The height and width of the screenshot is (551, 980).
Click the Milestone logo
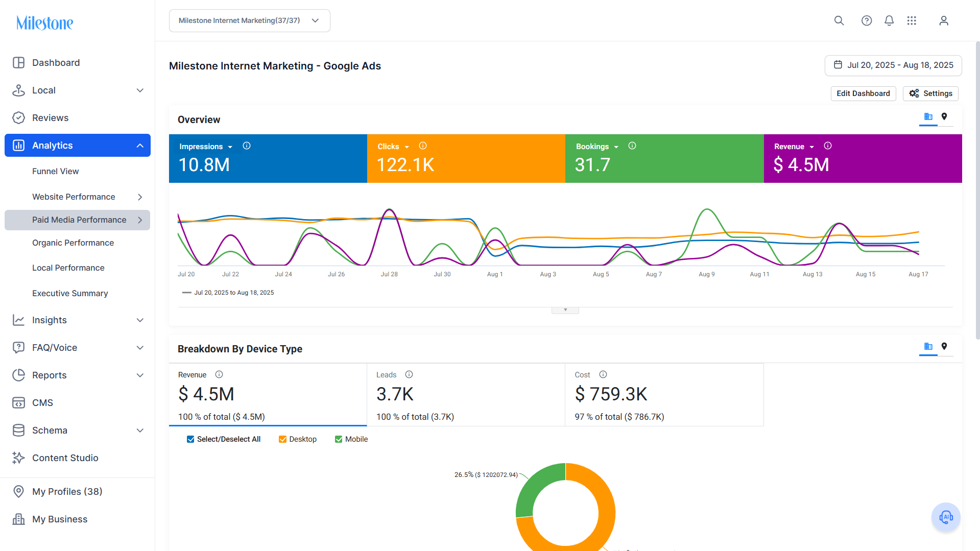coord(45,23)
